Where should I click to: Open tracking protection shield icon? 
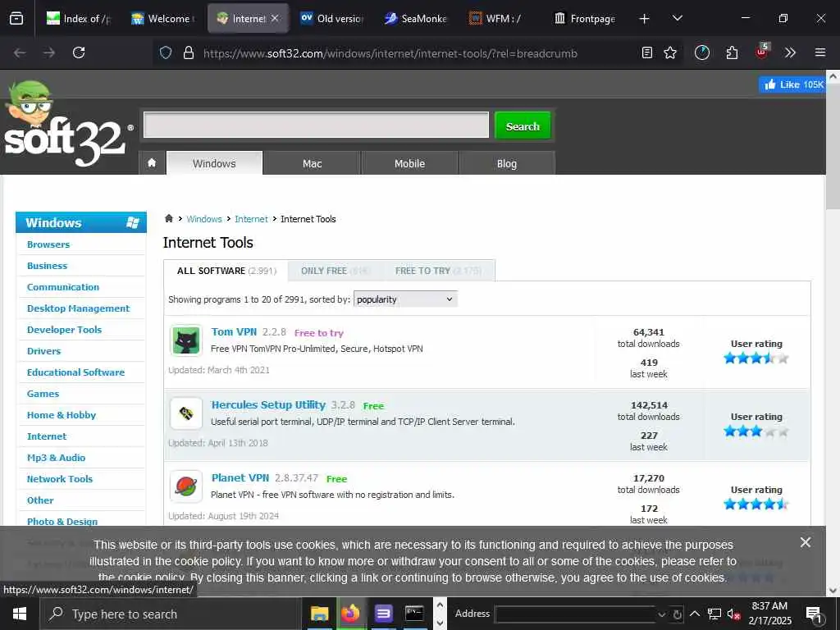[166, 52]
